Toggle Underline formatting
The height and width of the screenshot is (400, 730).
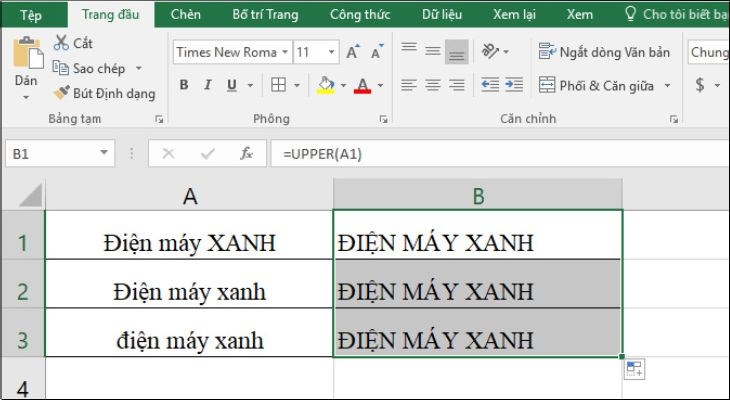(231, 85)
